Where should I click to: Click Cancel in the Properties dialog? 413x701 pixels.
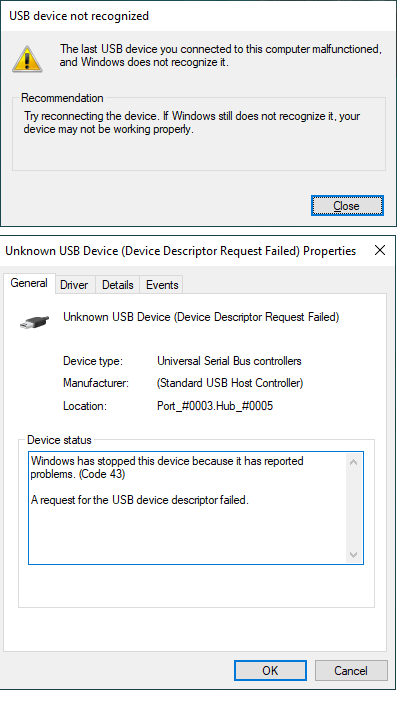coord(351,671)
